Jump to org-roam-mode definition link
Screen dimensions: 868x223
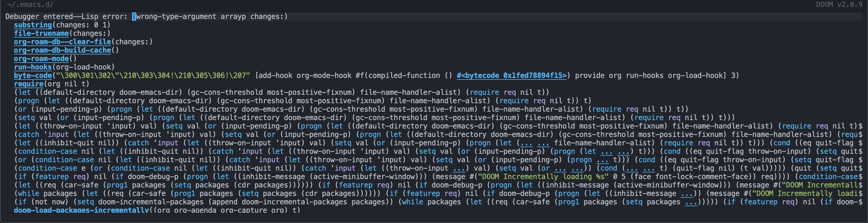click(41, 58)
